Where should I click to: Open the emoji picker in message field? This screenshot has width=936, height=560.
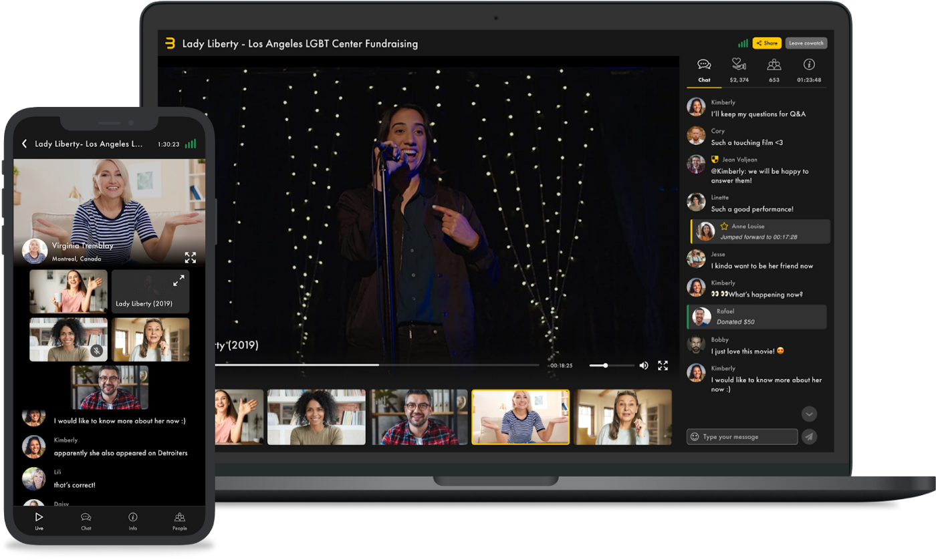pyautogui.click(x=695, y=436)
